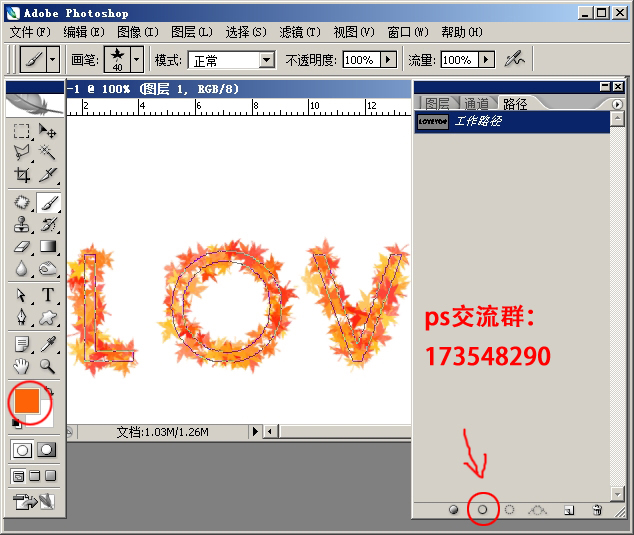Click Stroke path with brush button

482,510
